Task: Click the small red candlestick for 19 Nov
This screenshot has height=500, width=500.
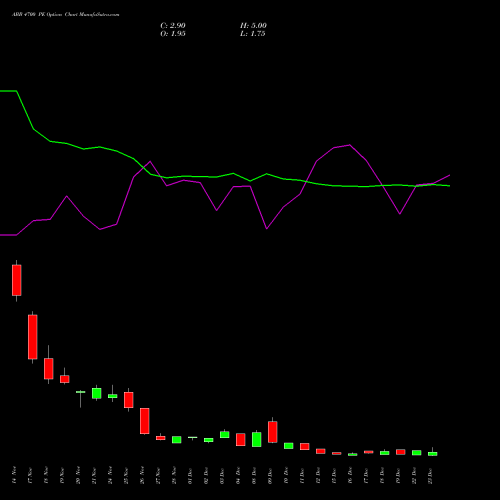Action: [65, 379]
